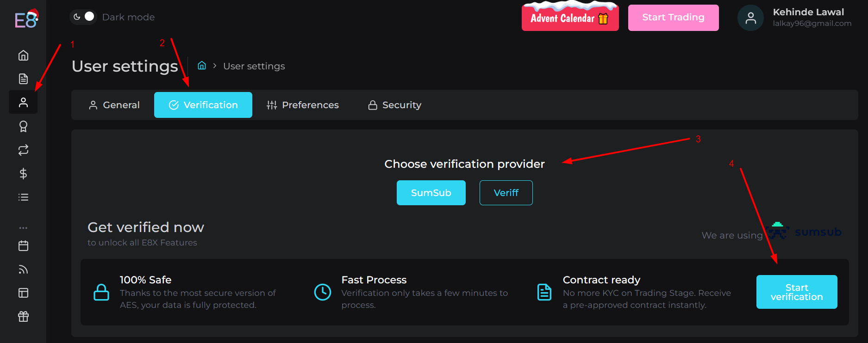The height and width of the screenshot is (343, 868).
Task: Click the Fast Process title
Action: tap(374, 280)
